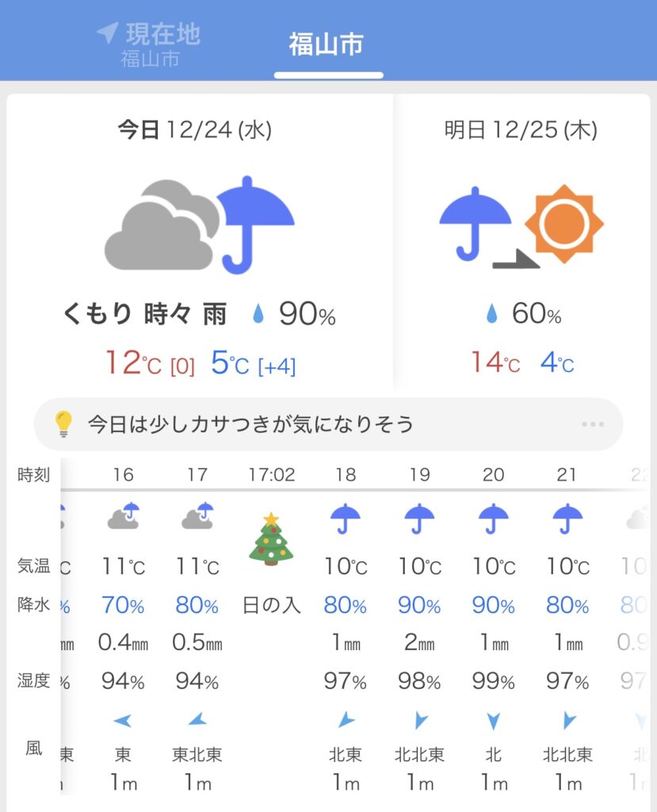This screenshot has height=812, width=657.
Task: Tap today's cloud and umbrella weather icon
Action: (200, 225)
